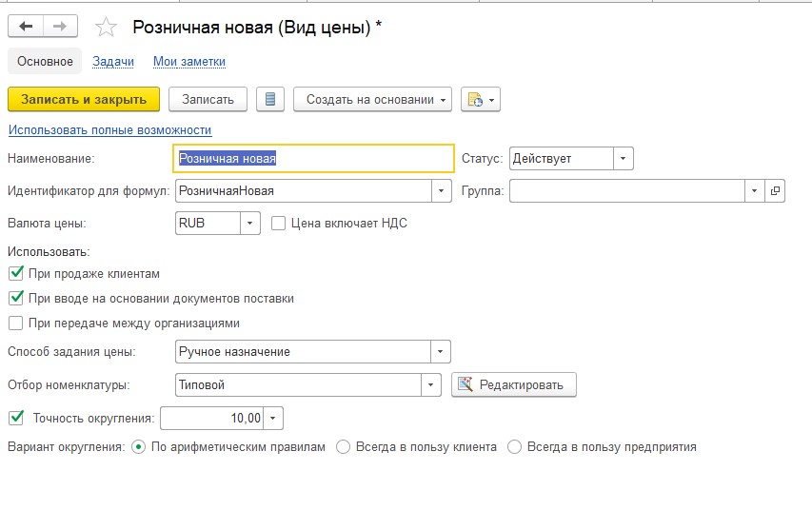The height and width of the screenshot is (510, 812).
Task: Click the list icon next to Записать
Action: 269,99
